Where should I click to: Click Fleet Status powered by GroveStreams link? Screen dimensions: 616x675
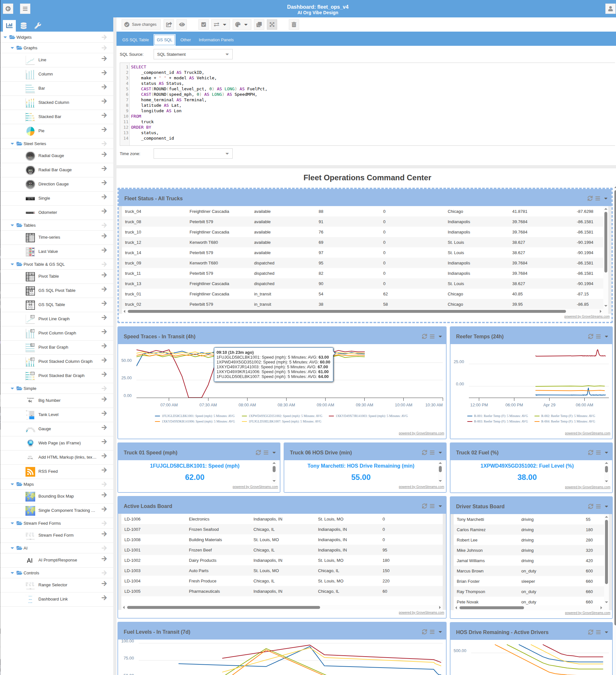(x=587, y=316)
